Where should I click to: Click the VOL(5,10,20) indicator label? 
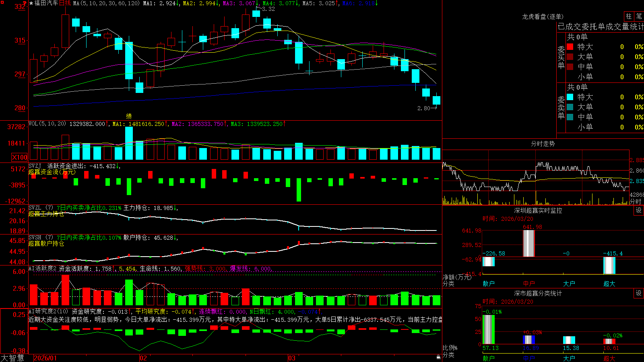coord(47,124)
